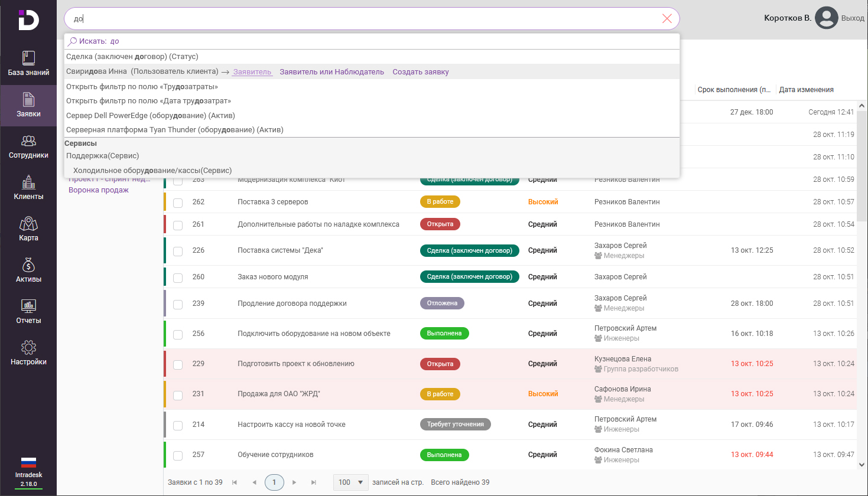
Task: Click the user avatar next to Коротков В.
Action: [x=826, y=18]
